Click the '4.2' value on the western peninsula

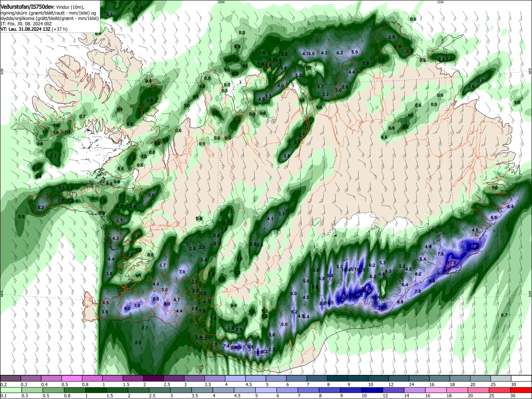click(x=41, y=207)
